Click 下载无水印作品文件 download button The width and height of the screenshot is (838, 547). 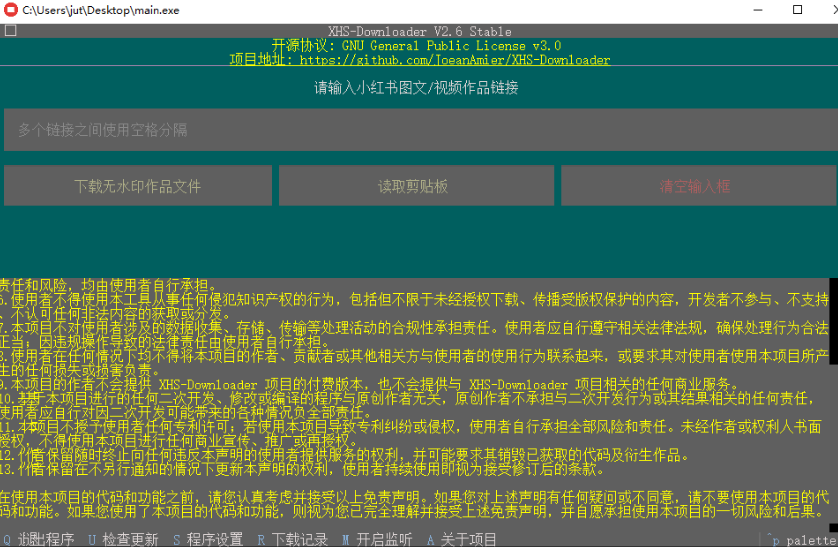(x=138, y=186)
